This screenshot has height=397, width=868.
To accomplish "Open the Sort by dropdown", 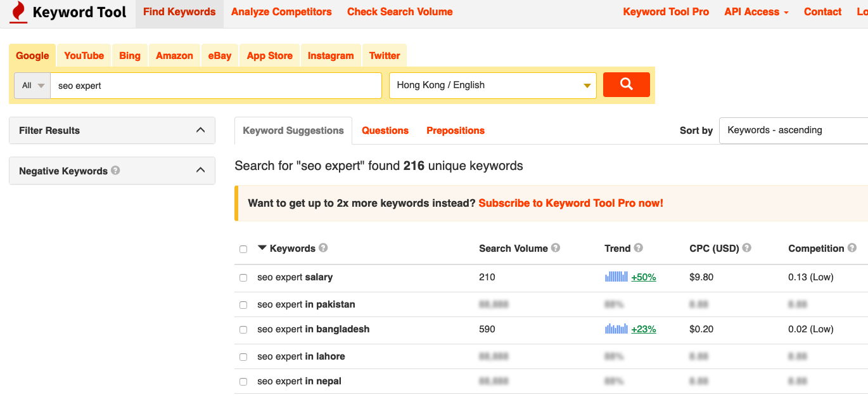I will pyautogui.click(x=793, y=130).
